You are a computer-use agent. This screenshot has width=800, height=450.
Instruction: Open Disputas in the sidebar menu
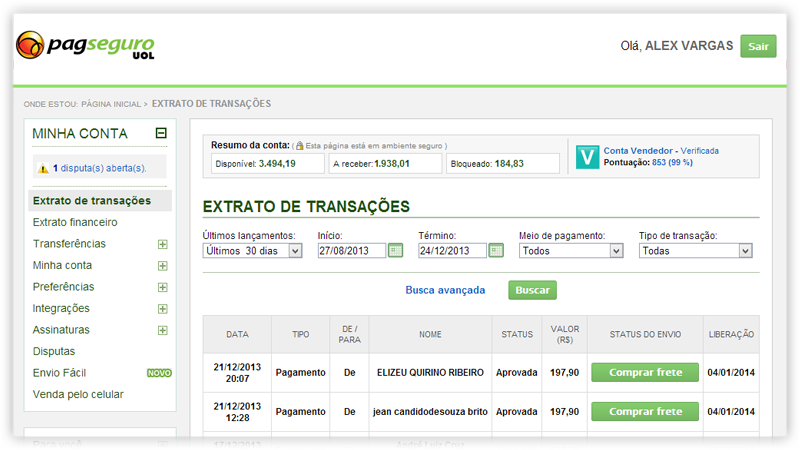click(54, 352)
